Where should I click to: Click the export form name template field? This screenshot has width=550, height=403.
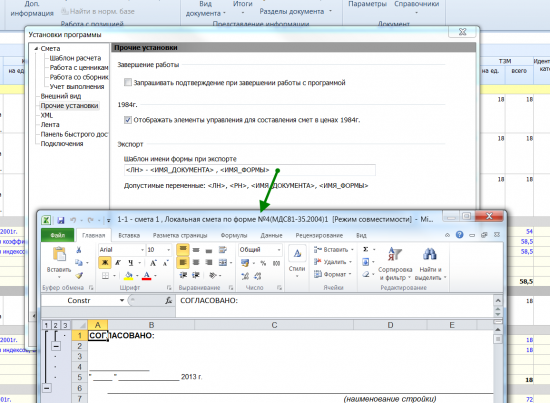click(x=249, y=170)
